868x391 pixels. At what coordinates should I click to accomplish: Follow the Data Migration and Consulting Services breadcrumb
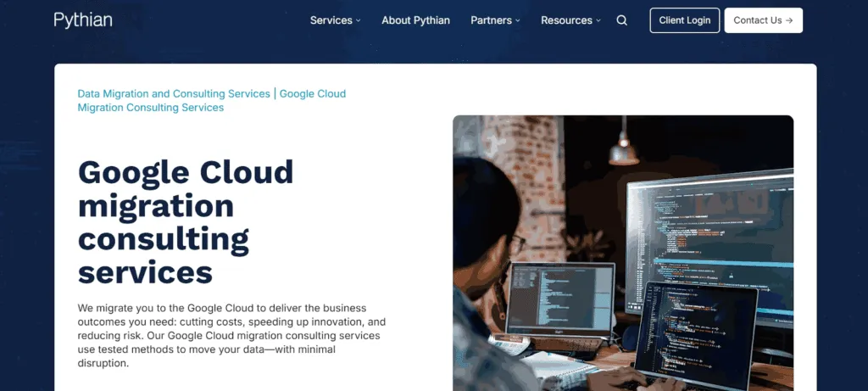click(x=174, y=93)
